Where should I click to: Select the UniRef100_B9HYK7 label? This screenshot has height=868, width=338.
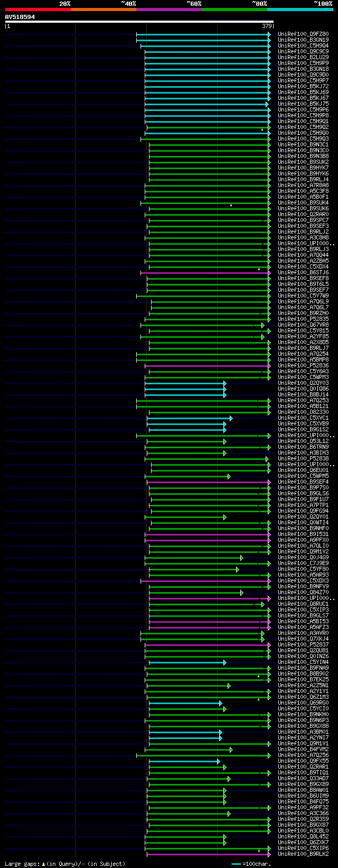pos(303,168)
